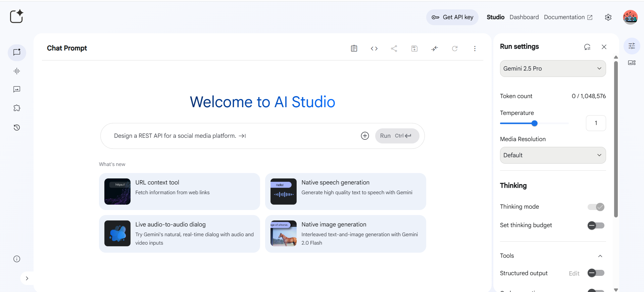Click the compare mode arrows icon

[x=435, y=49]
